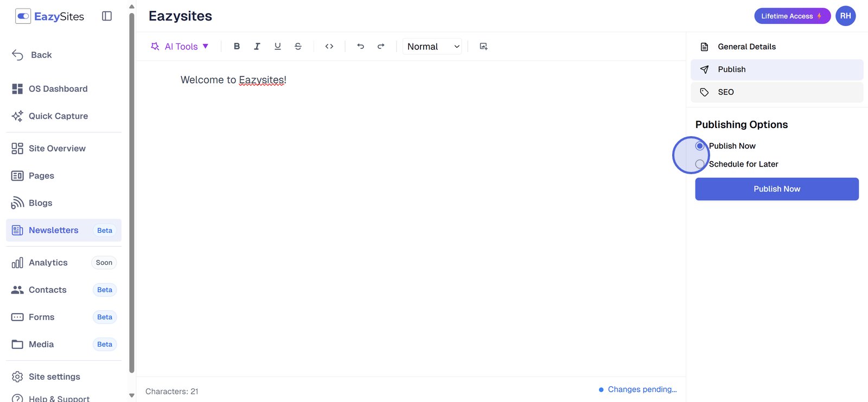The image size is (868, 402).
Task: Open the AI Tools dropdown
Action: (x=180, y=47)
